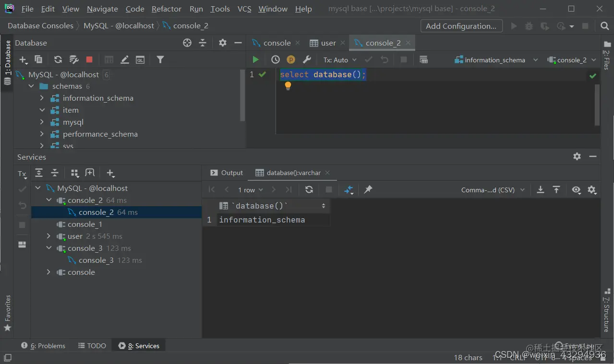Run the query with the green Execute icon
This screenshot has width=614, height=364.
tap(255, 59)
